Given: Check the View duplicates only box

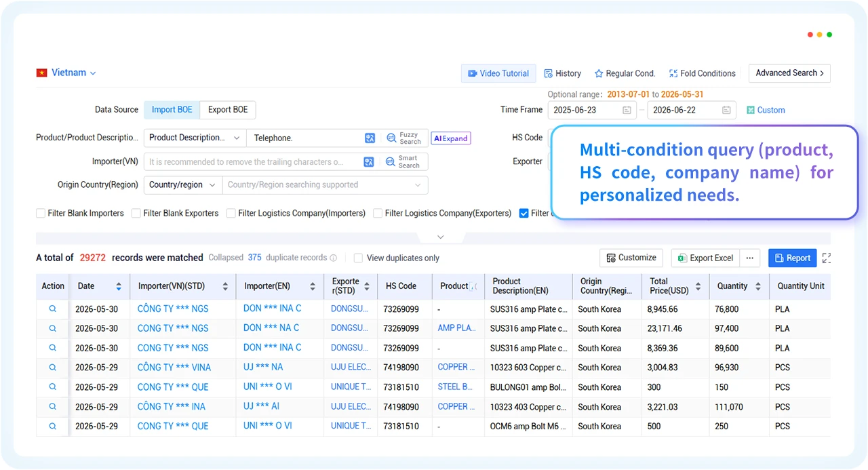Looking at the screenshot, I should click(359, 258).
